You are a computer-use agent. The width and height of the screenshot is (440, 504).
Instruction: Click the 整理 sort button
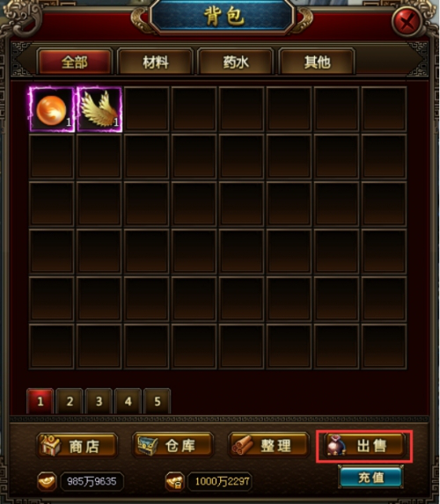tap(269, 445)
